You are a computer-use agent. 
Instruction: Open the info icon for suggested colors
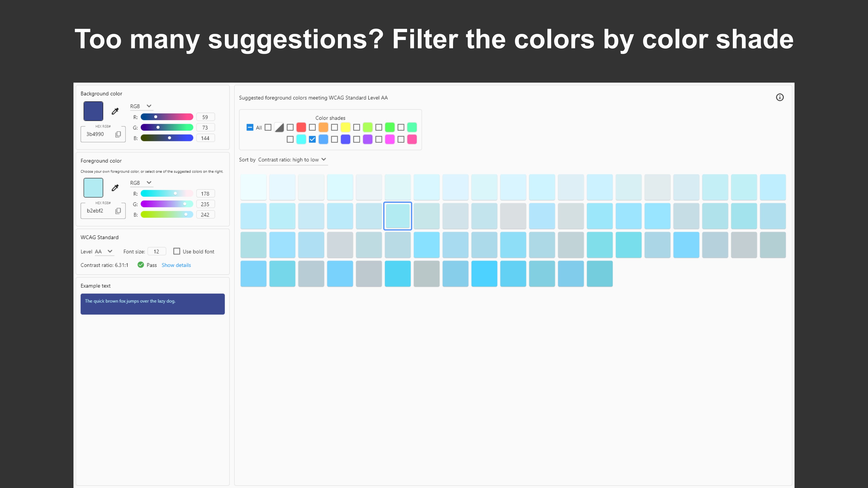[x=780, y=97]
